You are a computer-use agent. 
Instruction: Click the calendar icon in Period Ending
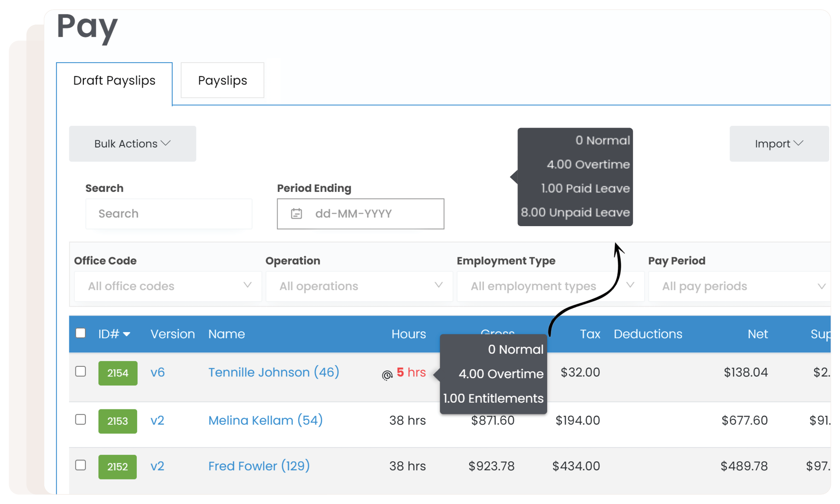296,213
